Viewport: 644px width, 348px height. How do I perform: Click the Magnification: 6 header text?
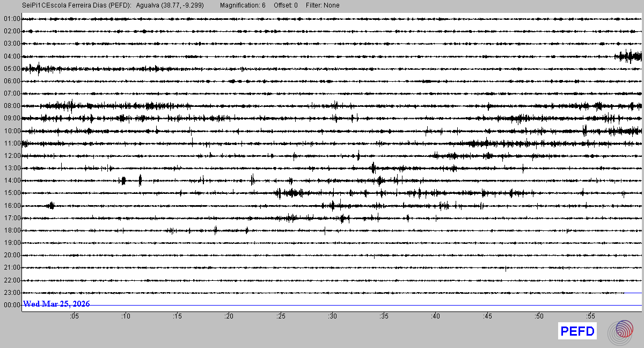(x=243, y=5)
